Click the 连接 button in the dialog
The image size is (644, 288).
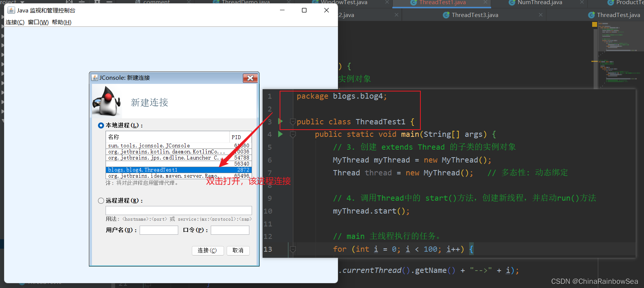(208, 251)
